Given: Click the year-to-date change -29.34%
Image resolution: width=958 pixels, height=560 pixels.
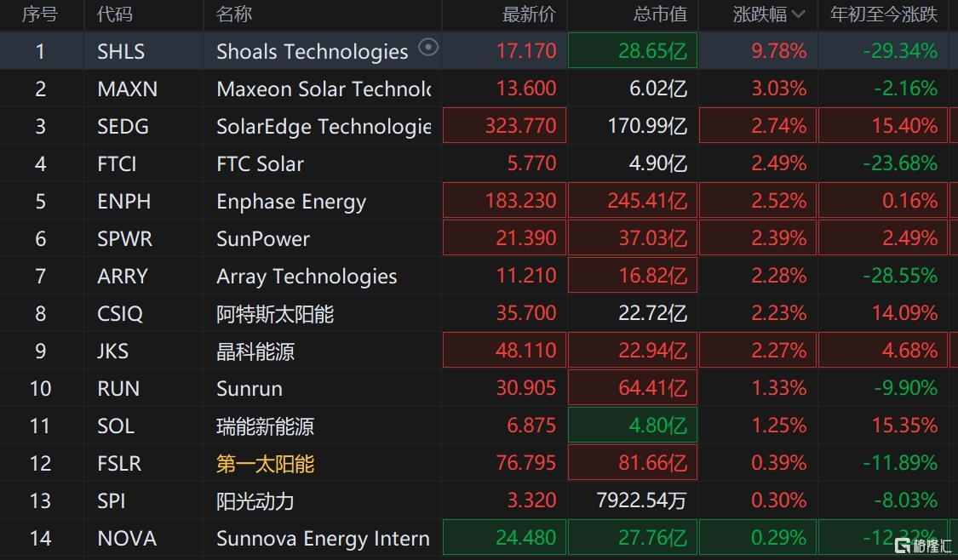Looking at the screenshot, I should pyautogui.click(x=901, y=51).
